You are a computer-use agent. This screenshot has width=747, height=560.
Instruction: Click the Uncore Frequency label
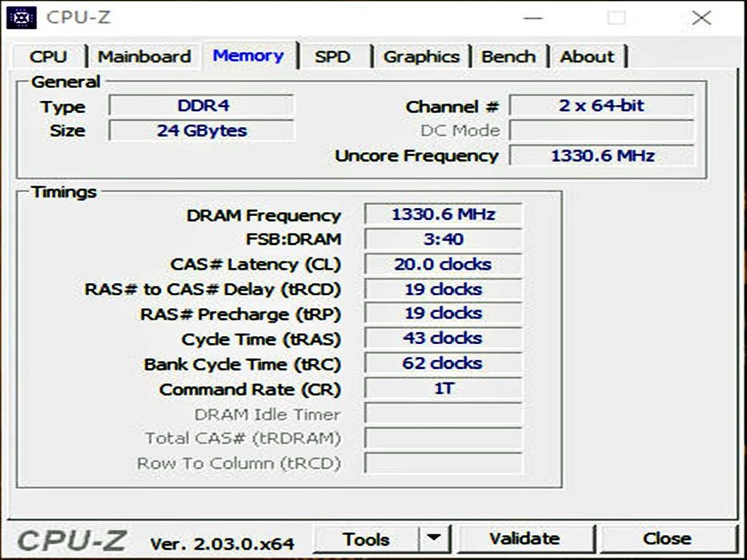click(x=417, y=156)
